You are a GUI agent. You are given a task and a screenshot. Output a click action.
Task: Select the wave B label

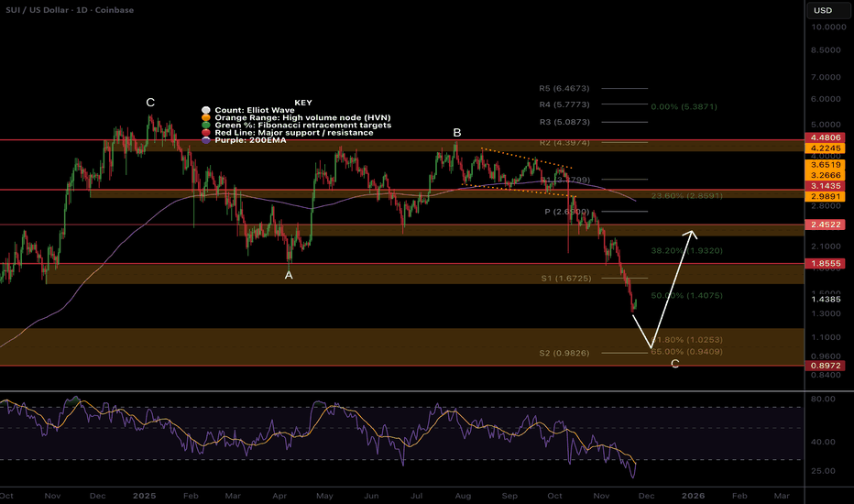tap(456, 134)
